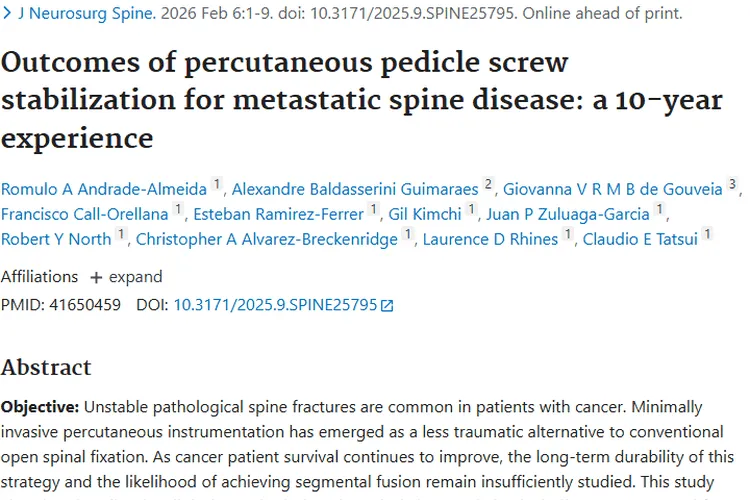Open author Romulo A Andrade-Almeida
The width and height of the screenshot is (750, 500).
(x=104, y=188)
